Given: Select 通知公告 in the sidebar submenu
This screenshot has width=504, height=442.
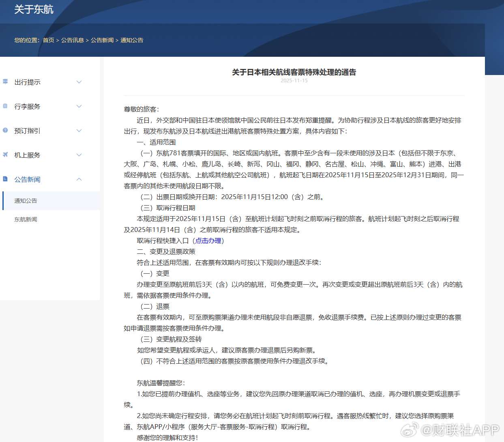Looking at the screenshot, I should [26, 201].
